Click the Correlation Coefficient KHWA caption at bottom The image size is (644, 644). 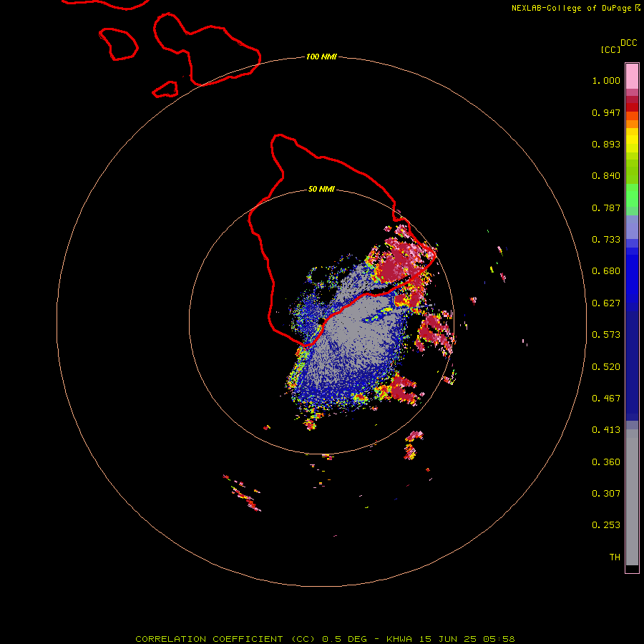[325, 639]
